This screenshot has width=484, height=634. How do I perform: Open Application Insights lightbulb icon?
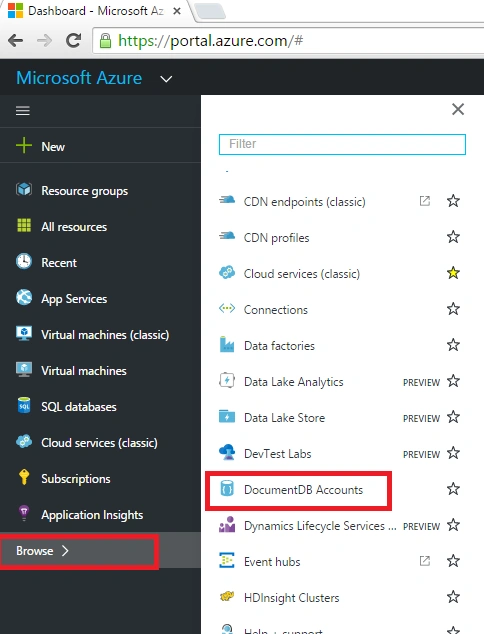tap(24, 513)
